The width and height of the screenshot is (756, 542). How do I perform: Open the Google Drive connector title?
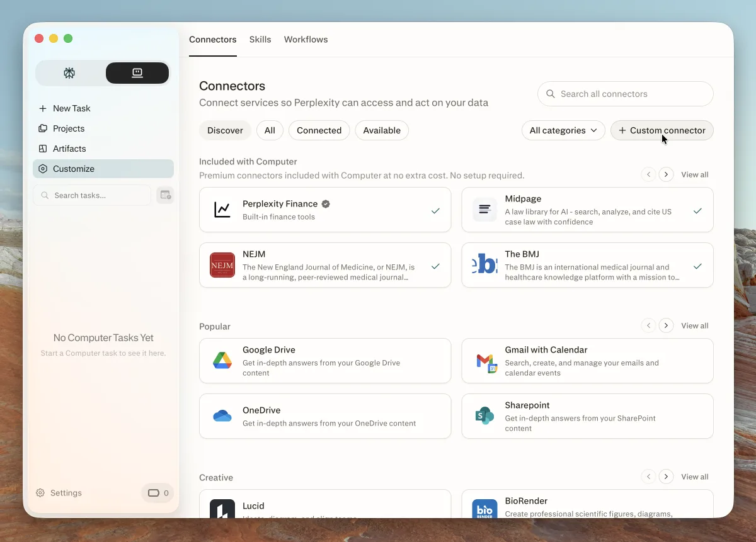[269, 350]
